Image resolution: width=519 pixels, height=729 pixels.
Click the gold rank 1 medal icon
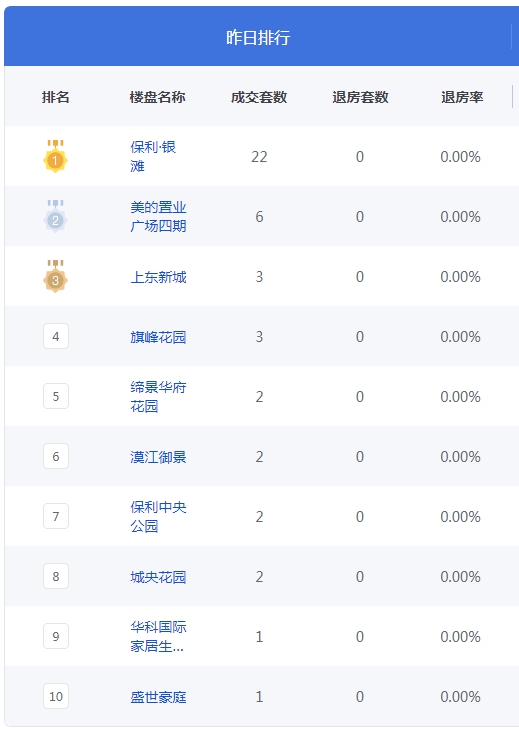point(55,156)
